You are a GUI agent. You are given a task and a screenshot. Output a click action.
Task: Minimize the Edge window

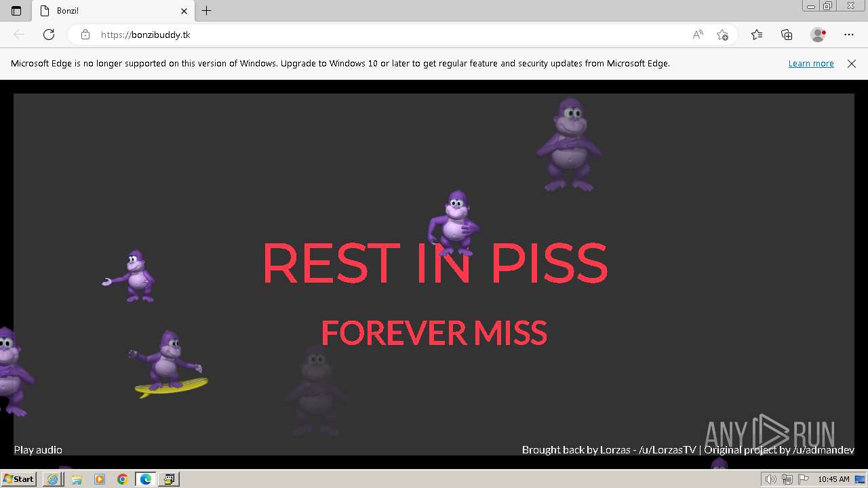pos(811,5)
